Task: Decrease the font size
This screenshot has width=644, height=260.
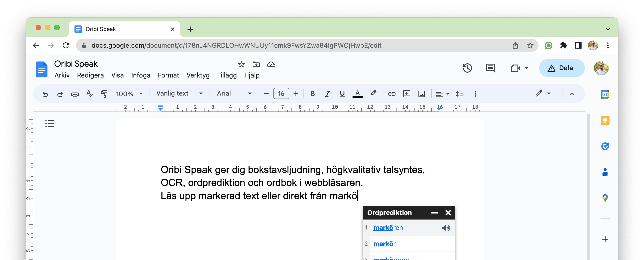Action: pos(266,94)
